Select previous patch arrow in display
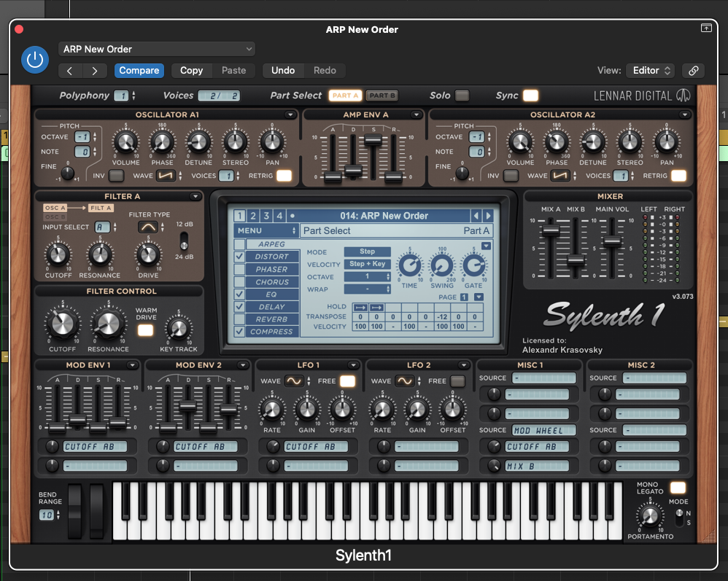 click(x=476, y=216)
